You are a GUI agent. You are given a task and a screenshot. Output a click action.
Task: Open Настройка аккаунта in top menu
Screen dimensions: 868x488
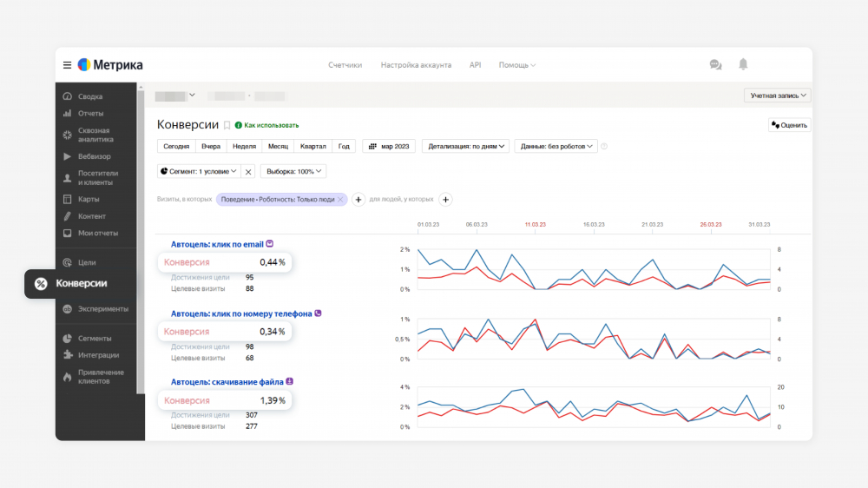(416, 65)
